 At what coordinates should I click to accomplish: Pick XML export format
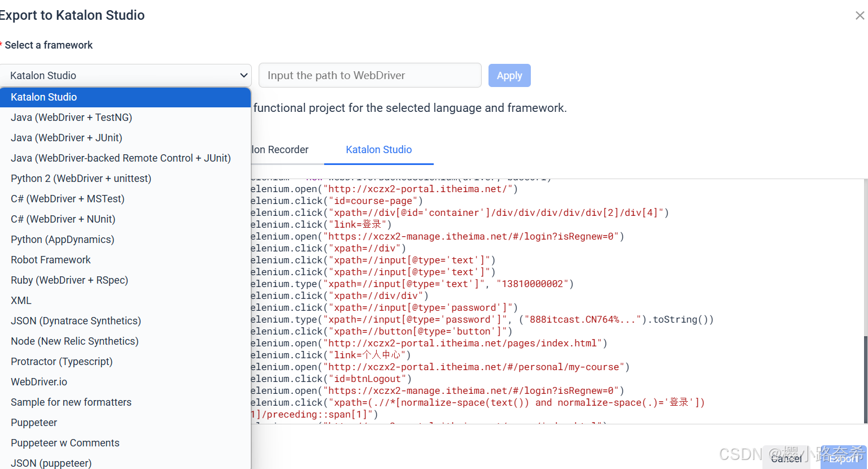(125, 301)
